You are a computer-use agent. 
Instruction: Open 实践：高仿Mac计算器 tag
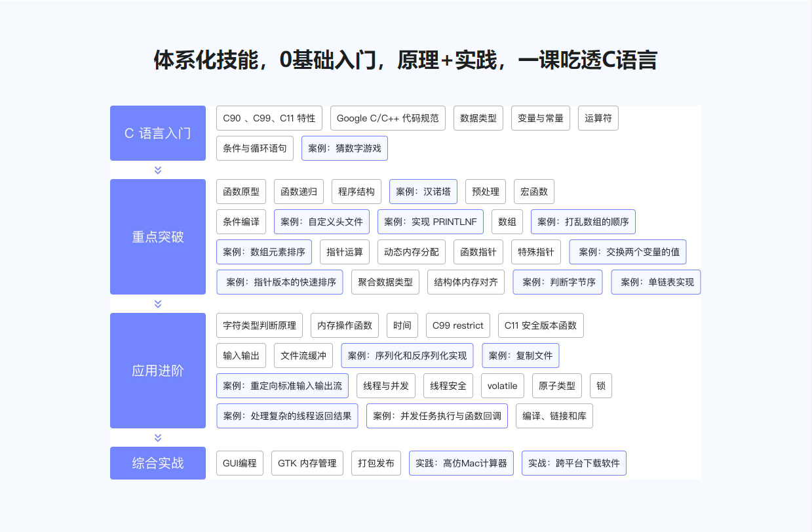461,463
